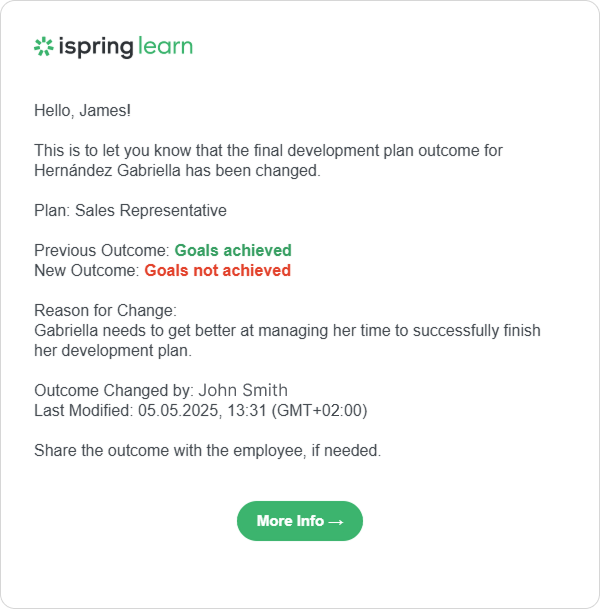The width and height of the screenshot is (600, 609).
Task: Click the red Goals not achieved text
Action: pyautogui.click(x=217, y=270)
